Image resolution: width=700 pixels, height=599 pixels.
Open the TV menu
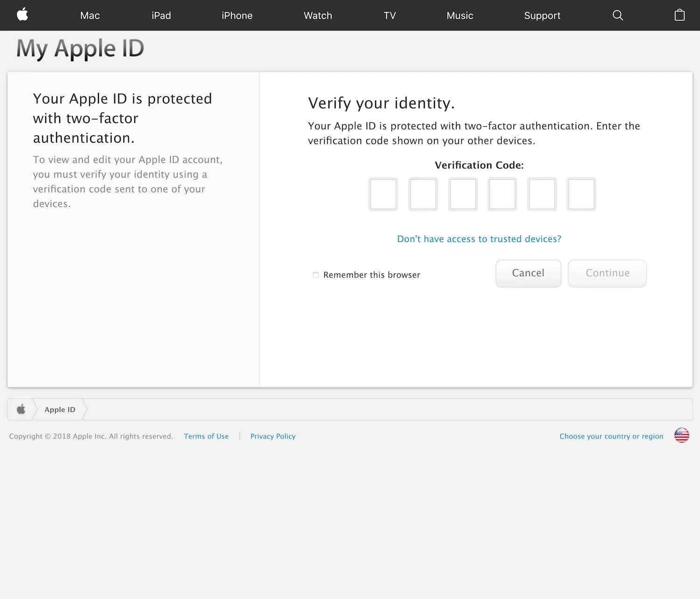pyautogui.click(x=390, y=15)
